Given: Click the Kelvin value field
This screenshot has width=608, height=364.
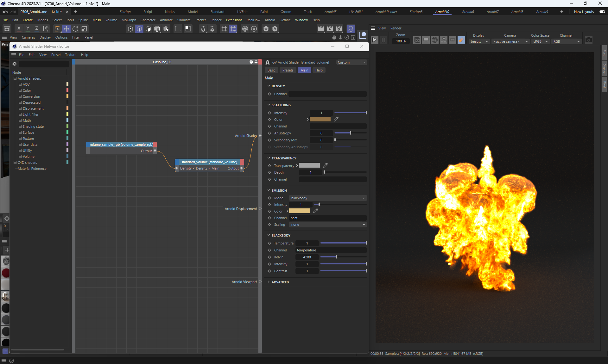Looking at the screenshot, I should (307, 257).
